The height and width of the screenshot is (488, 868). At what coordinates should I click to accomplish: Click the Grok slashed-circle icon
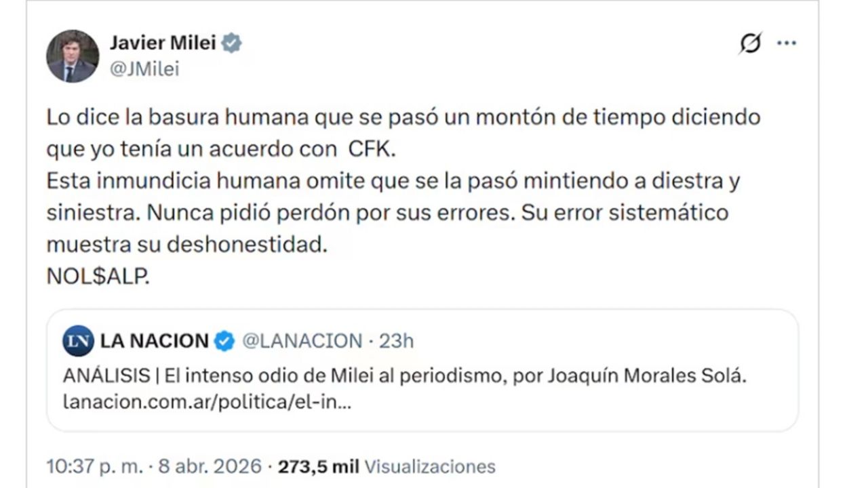tap(750, 43)
